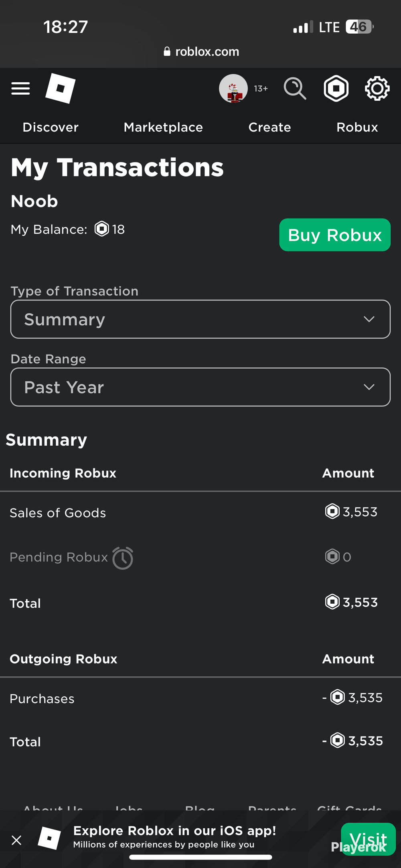Image resolution: width=401 pixels, height=868 pixels.
Task: Dismiss the iOS app banner
Action: pyautogui.click(x=16, y=840)
